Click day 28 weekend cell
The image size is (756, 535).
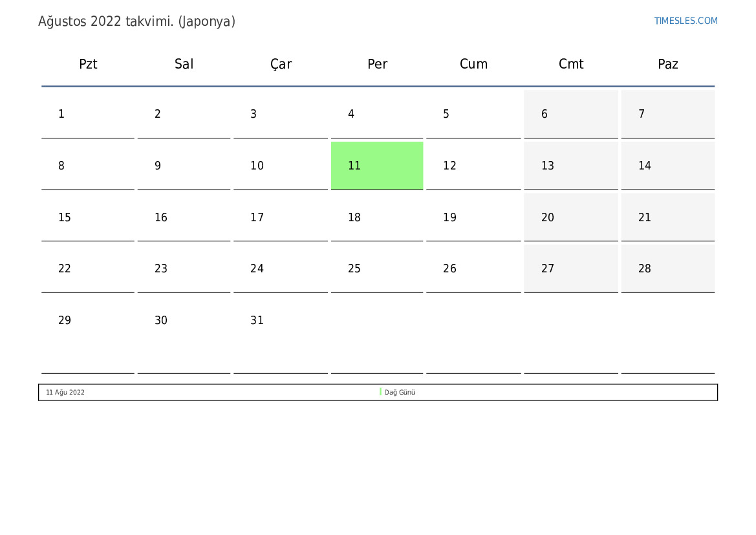pos(667,268)
